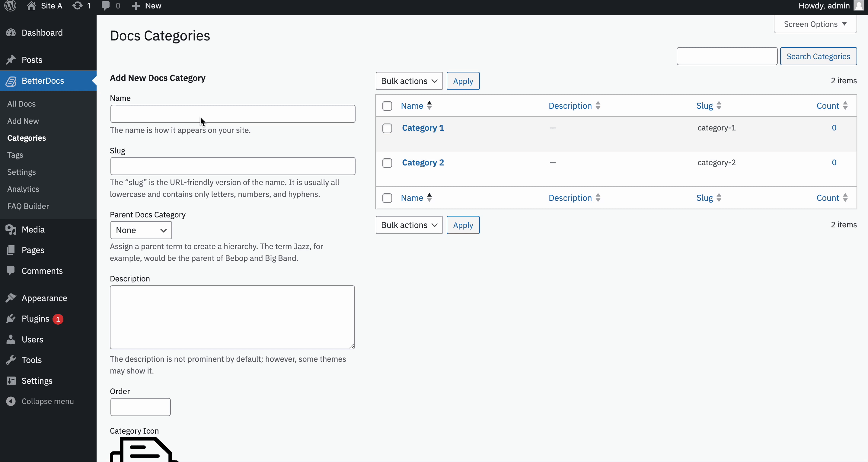Open the Parent Docs Category dropdown
The image size is (868, 462).
(x=141, y=230)
